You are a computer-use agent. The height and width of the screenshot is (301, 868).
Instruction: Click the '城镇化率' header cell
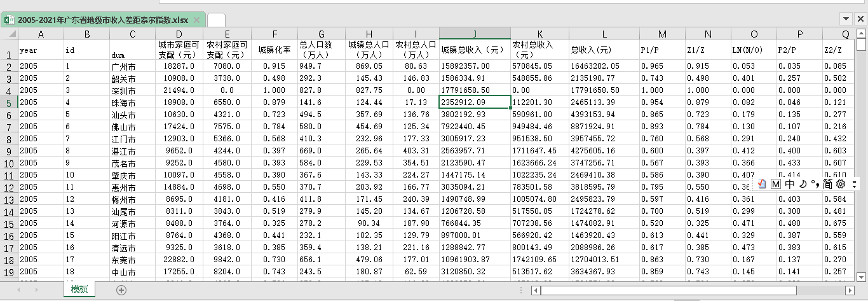(x=275, y=50)
